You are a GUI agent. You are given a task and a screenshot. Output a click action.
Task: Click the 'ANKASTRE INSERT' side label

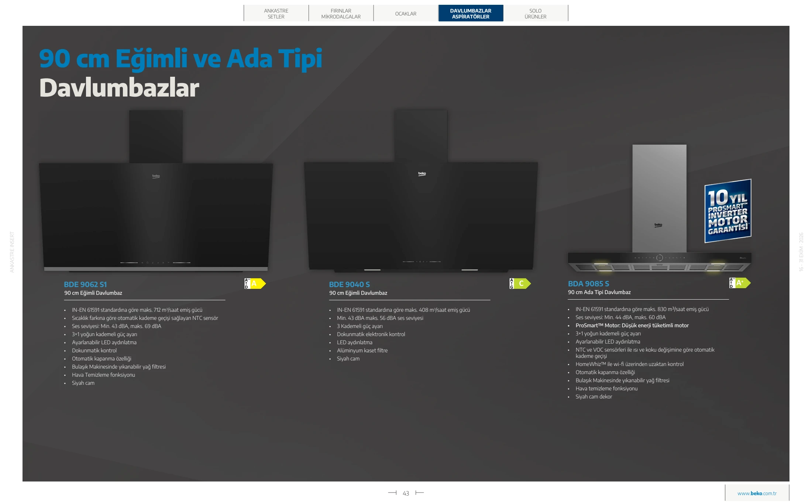(x=12, y=252)
